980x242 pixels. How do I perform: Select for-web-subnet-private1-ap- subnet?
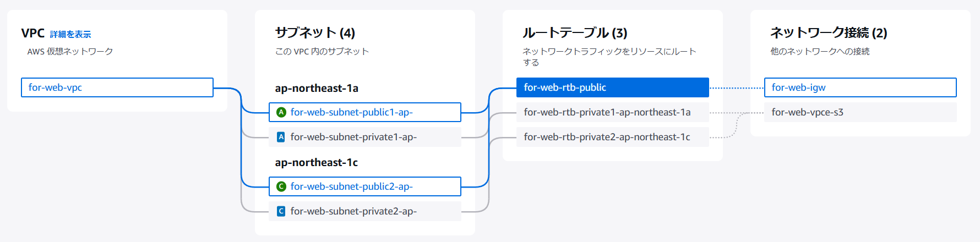point(365,137)
